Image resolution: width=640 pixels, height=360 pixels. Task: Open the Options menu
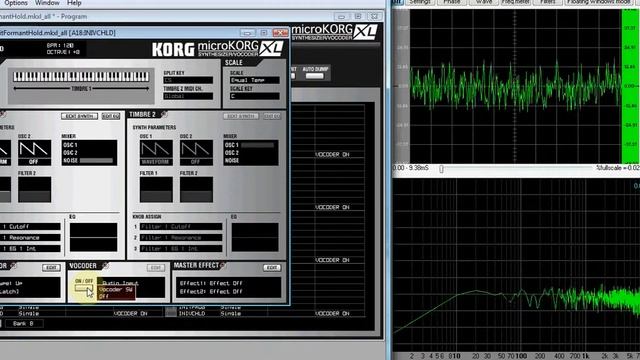pyautogui.click(x=16, y=3)
